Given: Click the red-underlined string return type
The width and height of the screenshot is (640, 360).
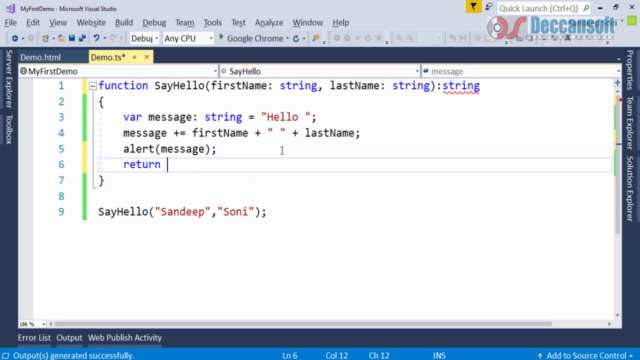Looking at the screenshot, I should coord(461,86).
